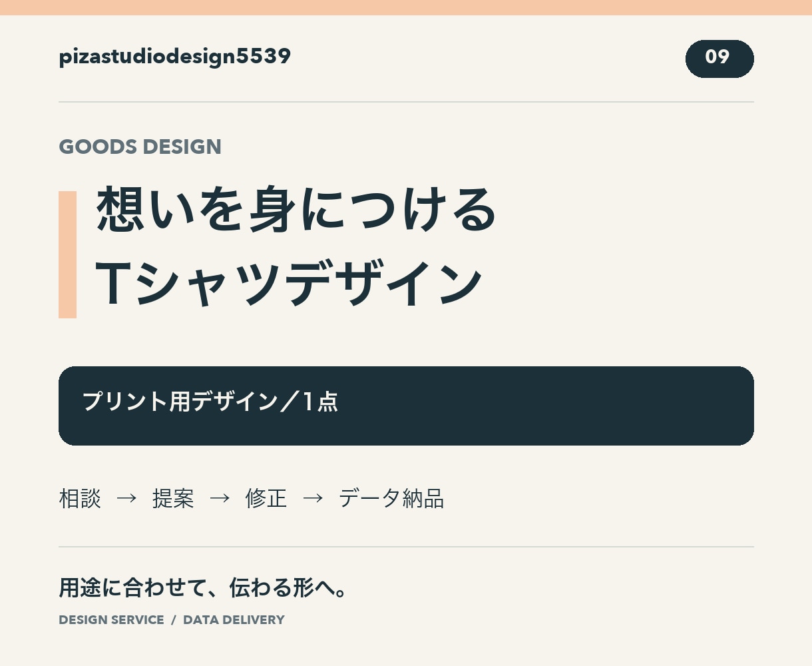Click the dark banner プリント用デザイン／1点
The image size is (812, 666).
pos(406,406)
